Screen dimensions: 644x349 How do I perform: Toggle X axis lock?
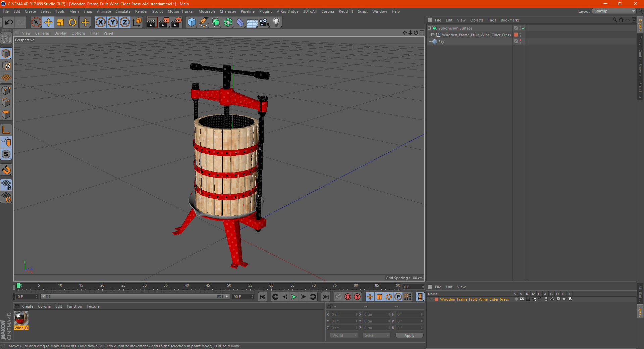100,22
